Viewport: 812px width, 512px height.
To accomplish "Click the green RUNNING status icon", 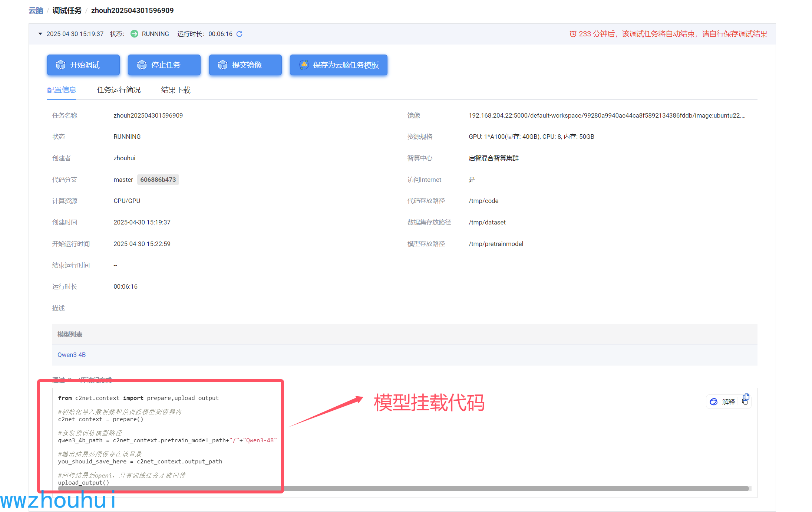I will [x=134, y=34].
